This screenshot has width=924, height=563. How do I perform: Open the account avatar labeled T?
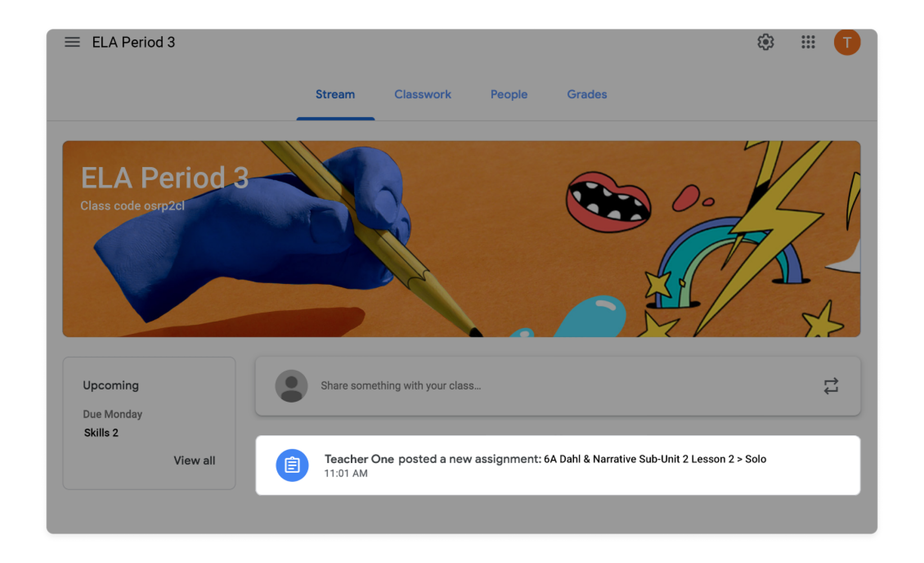tap(847, 42)
